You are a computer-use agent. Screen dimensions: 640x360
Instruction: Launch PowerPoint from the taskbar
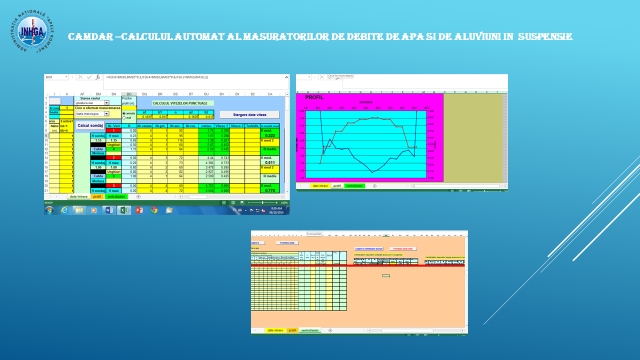139,210
